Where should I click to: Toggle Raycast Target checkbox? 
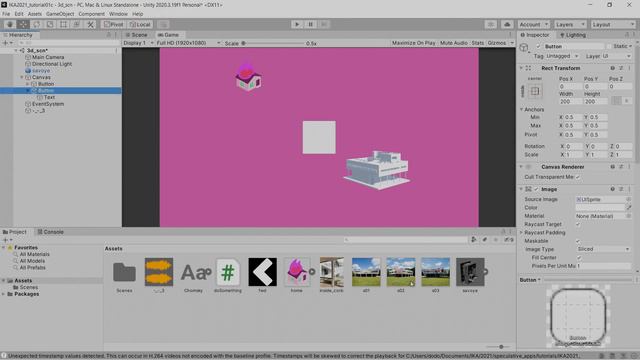(578, 224)
